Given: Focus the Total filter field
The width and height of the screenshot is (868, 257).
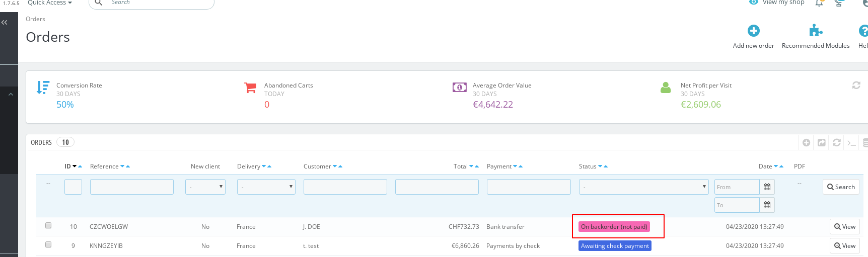Looking at the screenshot, I should [x=437, y=187].
